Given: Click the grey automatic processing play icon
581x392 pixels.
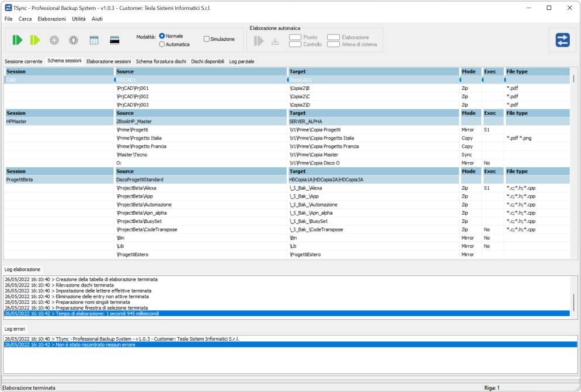Looking at the screenshot, I should click(x=259, y=41).
